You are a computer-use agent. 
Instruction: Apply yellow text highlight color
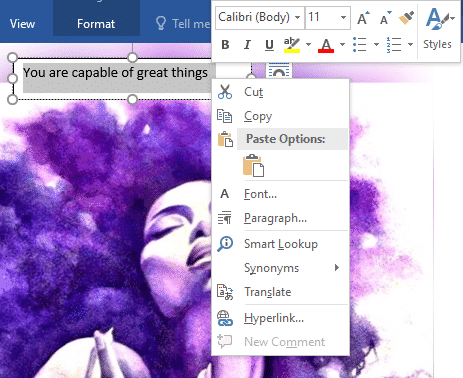click(x=292, y=45)
